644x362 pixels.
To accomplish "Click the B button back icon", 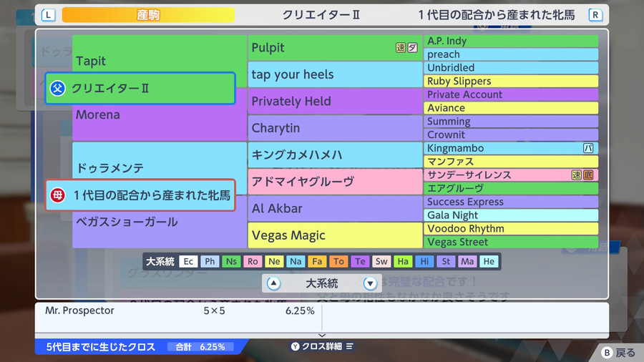I will tap(607, 353).
